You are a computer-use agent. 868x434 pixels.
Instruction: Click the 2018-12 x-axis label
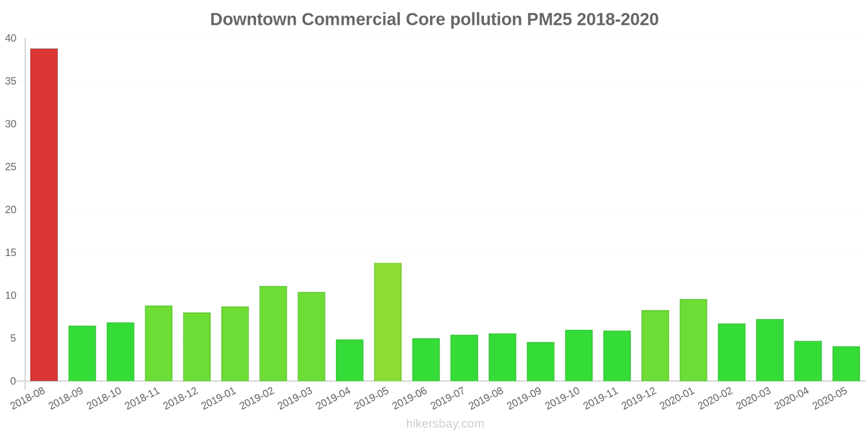pos(181,399)
